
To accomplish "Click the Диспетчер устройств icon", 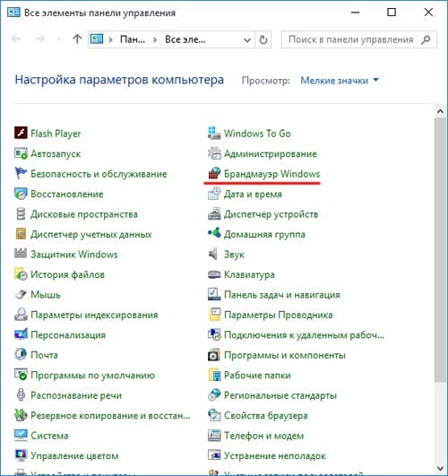I will (214, 213).
